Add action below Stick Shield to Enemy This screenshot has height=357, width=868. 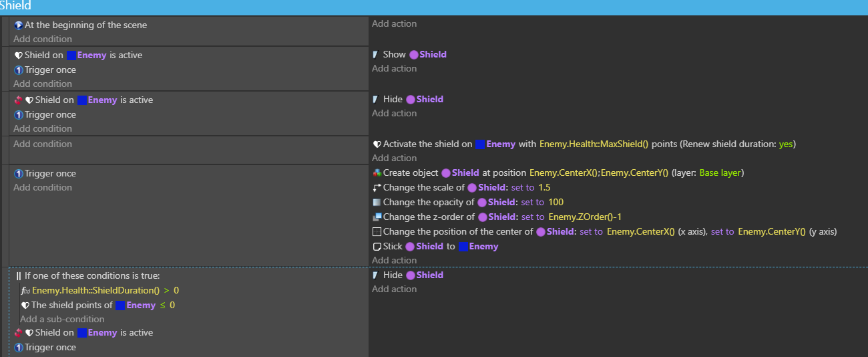point(394,260)
